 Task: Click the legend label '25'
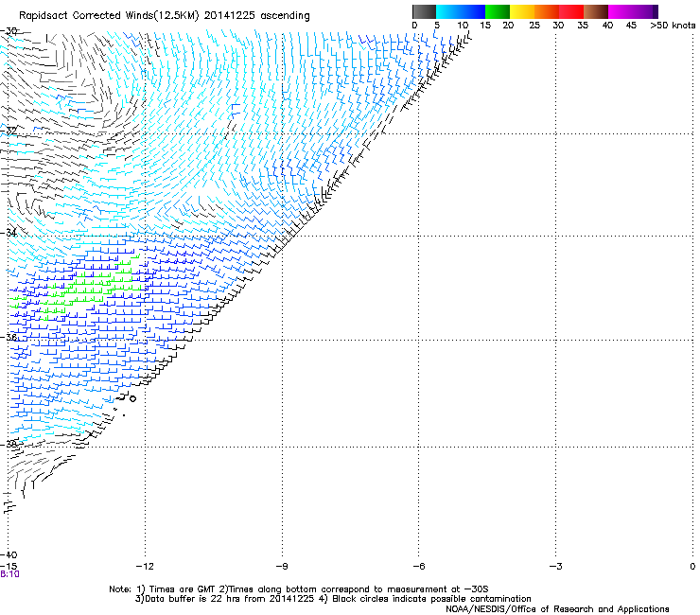534,26
